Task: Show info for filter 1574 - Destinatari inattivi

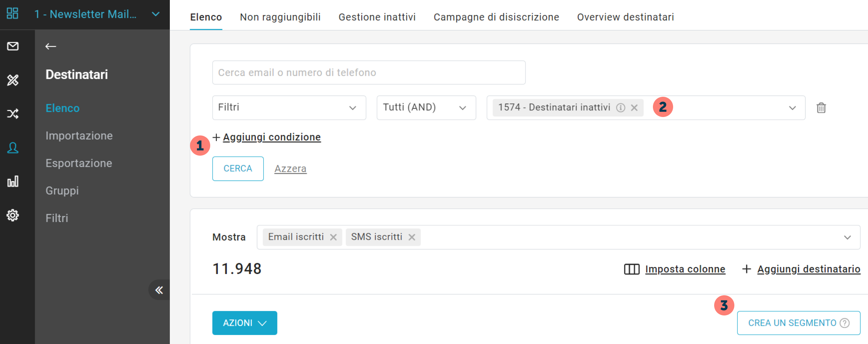Action: click(x=621, y=108)
